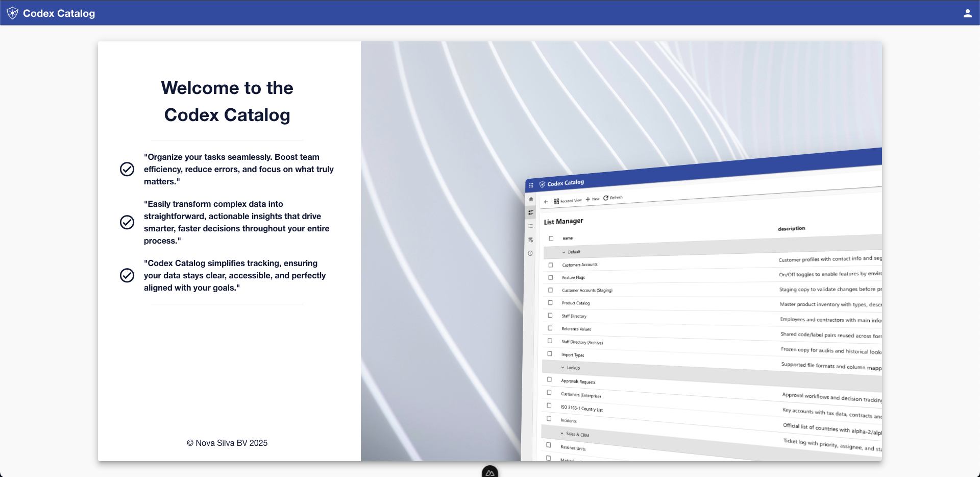
Task: Tick the Staff Directory checkbox in the preview
Action: 550,316
